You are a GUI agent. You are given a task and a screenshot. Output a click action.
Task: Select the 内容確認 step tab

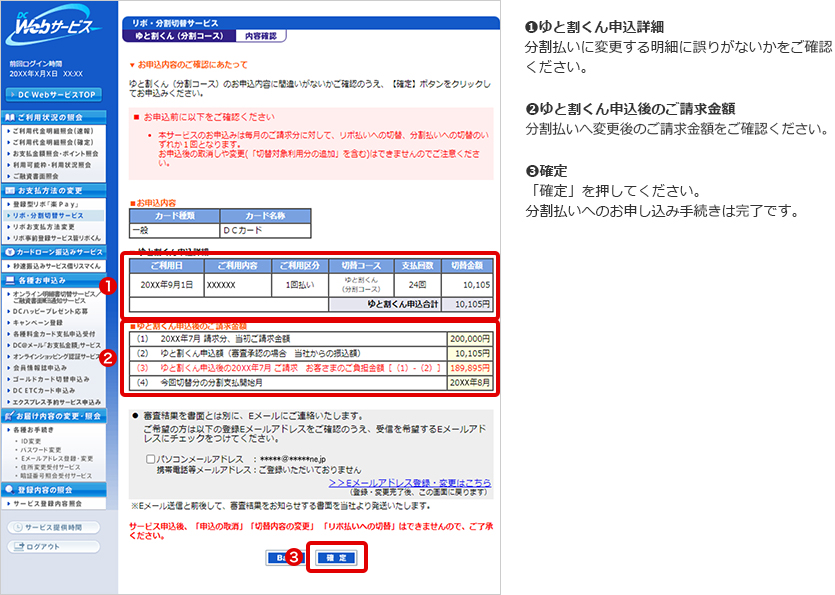point(260,36)
